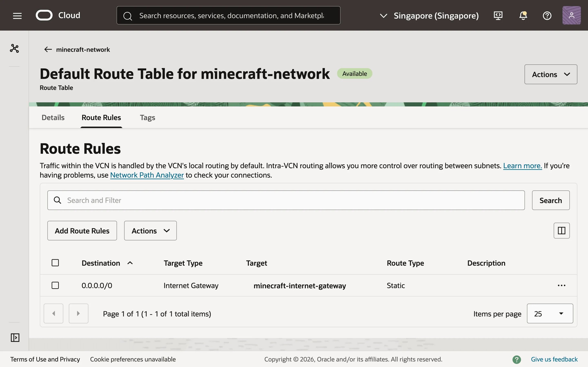This screenshot has width=588, height=367.
Task: Focus the Search and Filter field
Action: (286, 200)
